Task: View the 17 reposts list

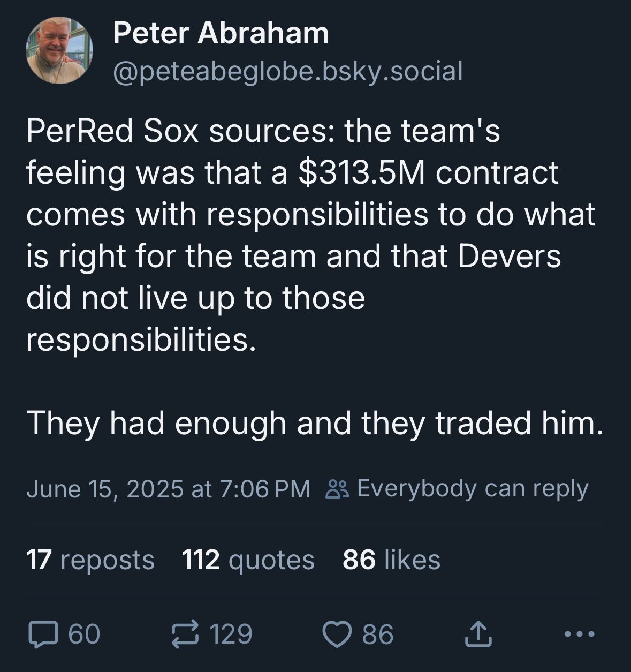Action: pos(90,560)
